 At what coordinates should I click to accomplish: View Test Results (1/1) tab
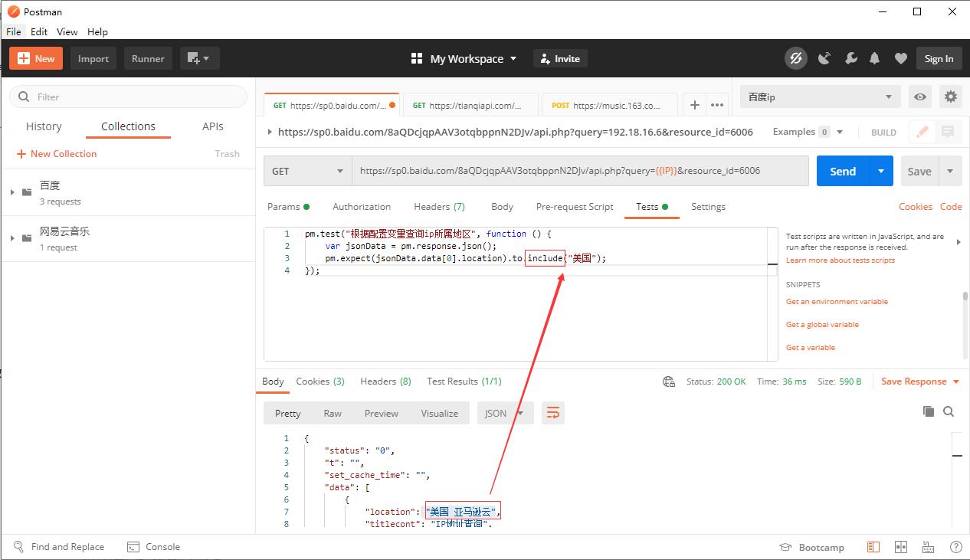(464, 381)
